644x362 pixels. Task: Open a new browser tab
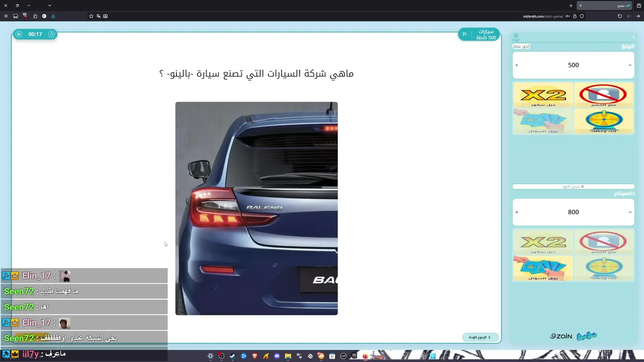pos(571,6)
